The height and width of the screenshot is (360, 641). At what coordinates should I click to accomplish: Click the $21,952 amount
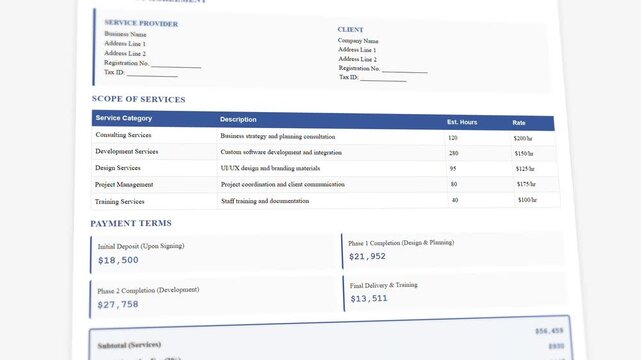367,256
